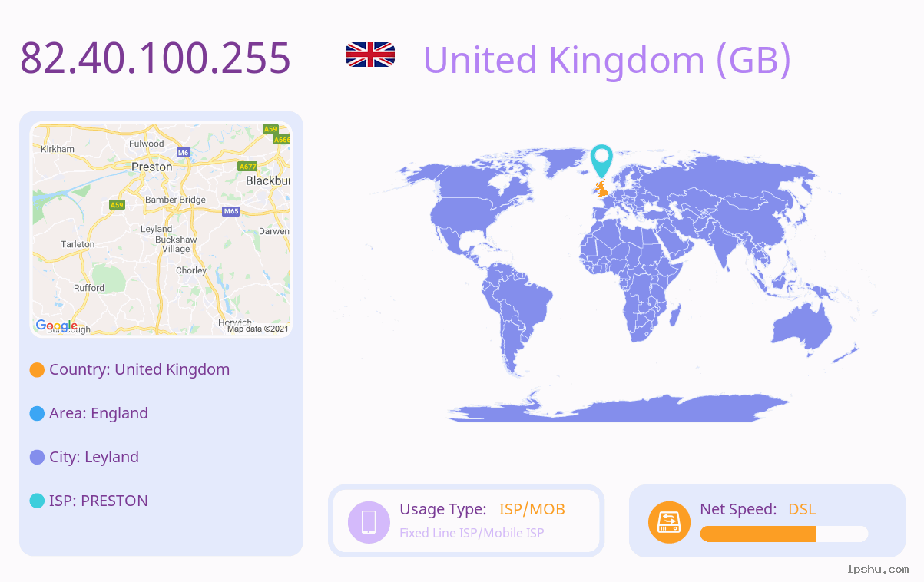Image resolution: width=924 pixels, height=582 pixels.
Task: Click the United Kingdom flag icon
Action: click(x=370, y=55)
